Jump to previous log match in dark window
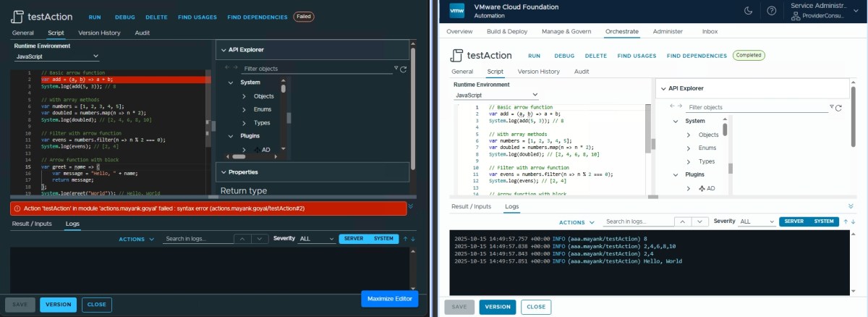This screenshot has height=317, width=868. click(x=243, y=239)
